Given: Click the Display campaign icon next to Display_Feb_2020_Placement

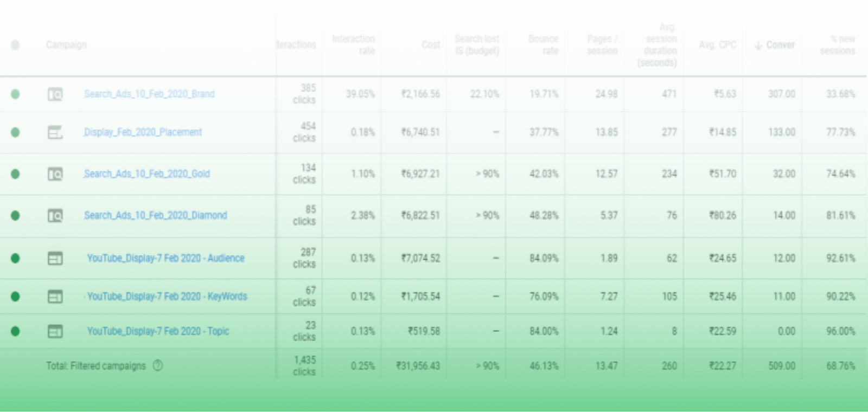Looking at the screenshot, I should click(55, 132).
